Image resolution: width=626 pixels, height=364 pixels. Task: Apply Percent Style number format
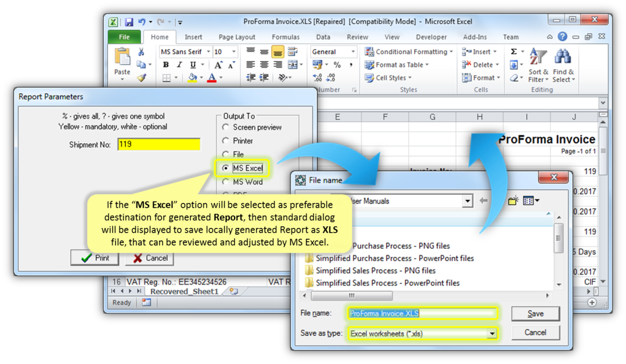pos(337,65)
